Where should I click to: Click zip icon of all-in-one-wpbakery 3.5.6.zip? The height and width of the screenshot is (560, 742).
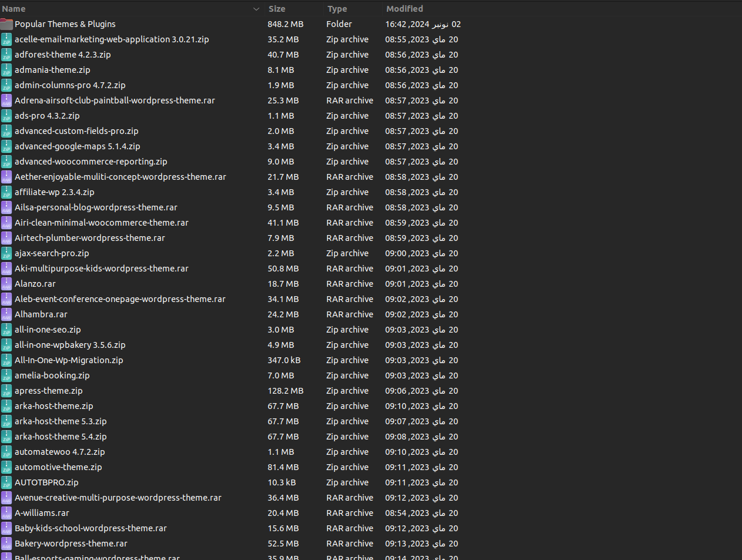click(x=6, y=345)
